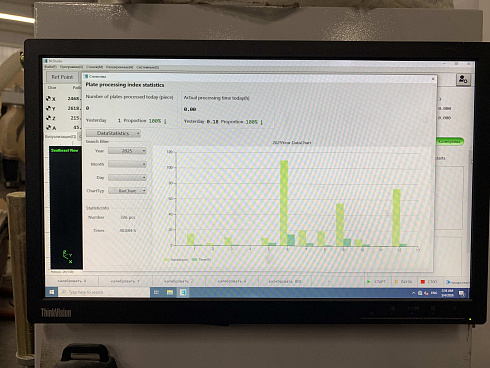Click the red stop icon

pyautogui.click(x=423, y=282)
